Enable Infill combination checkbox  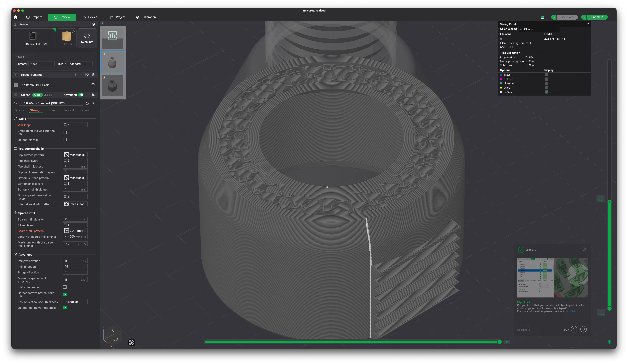[x=65, y=287]
